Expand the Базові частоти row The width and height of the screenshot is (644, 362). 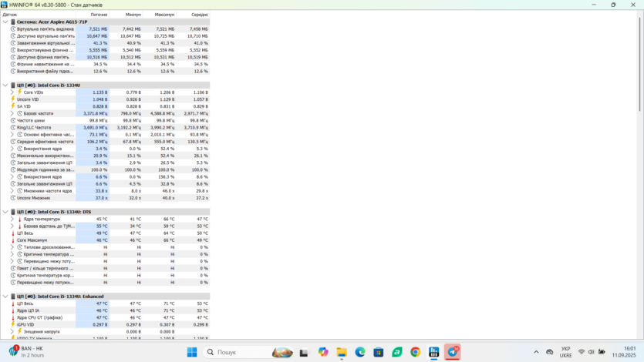point(12,113)
